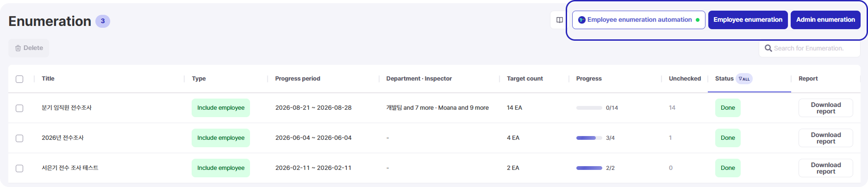Open the guide book icon button

point(559,20)
